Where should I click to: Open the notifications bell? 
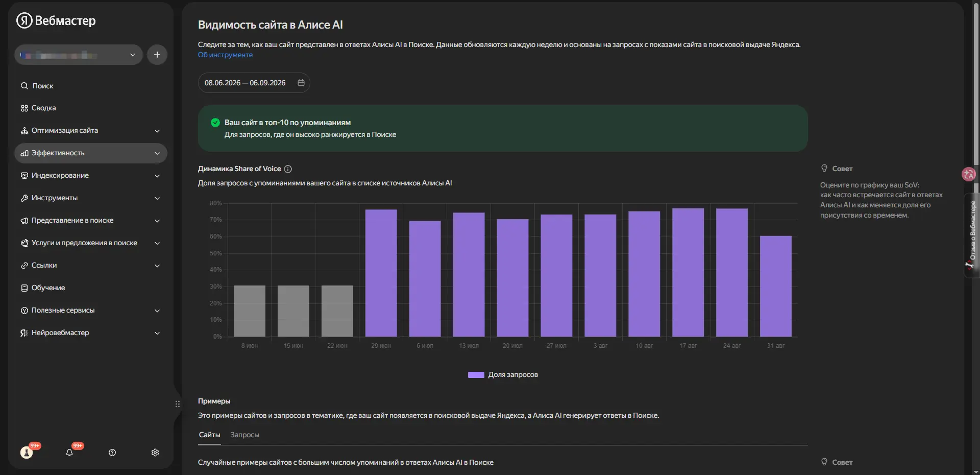(x=69, y=453)
